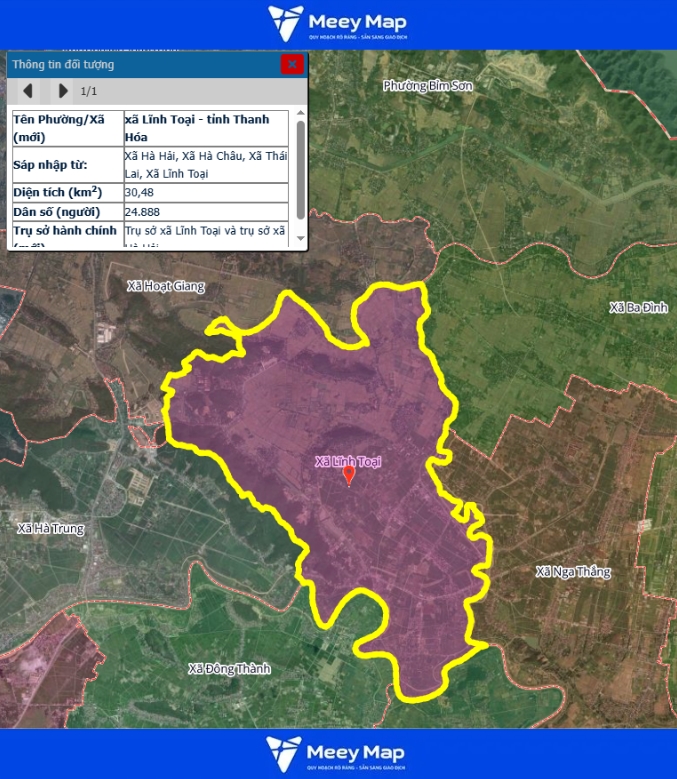
Task: Click the red location pin on Xã Lĩnh Toại
Action: 348,476
